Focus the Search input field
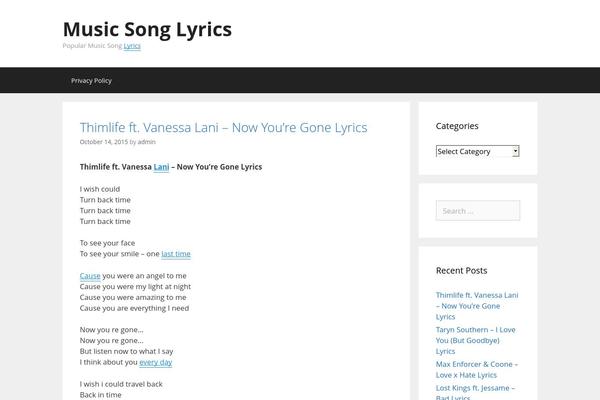Viewport: 600px width, 400px height. click(477, 210)
